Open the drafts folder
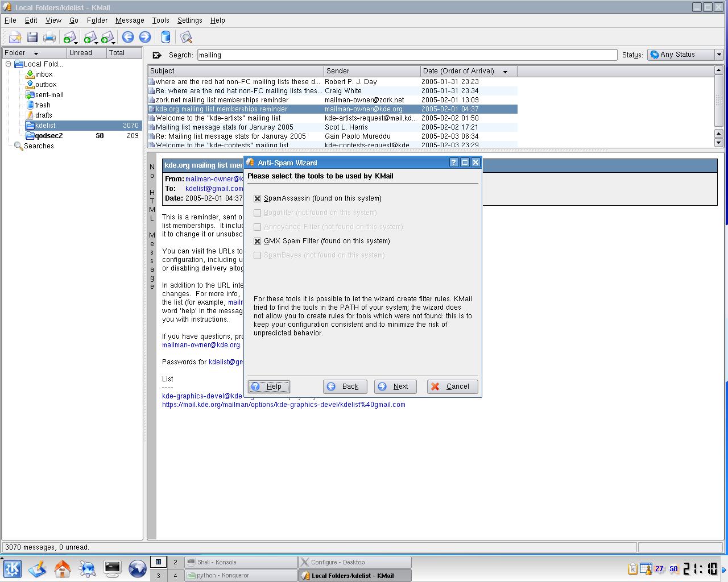728x582 pixels. pyautogui.click(x=43, y=115)
